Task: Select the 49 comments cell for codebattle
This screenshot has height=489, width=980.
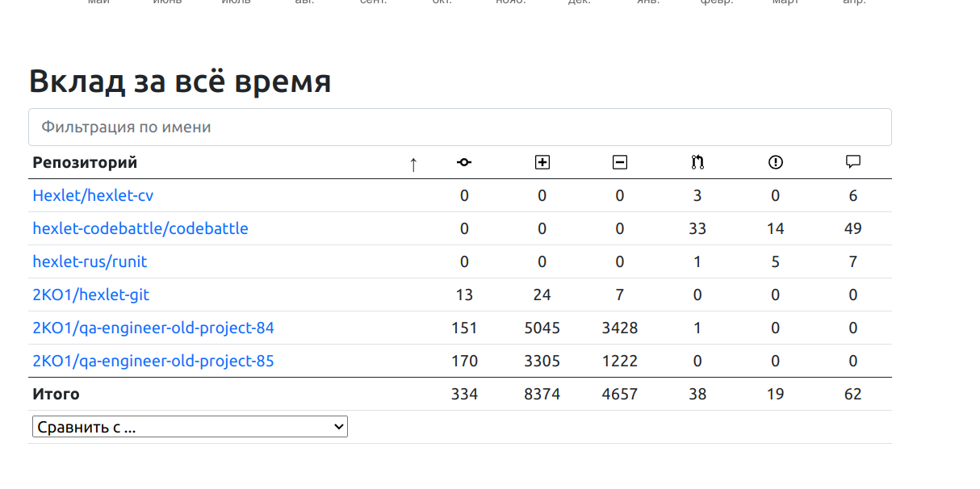Action: (x=853, y=228)
